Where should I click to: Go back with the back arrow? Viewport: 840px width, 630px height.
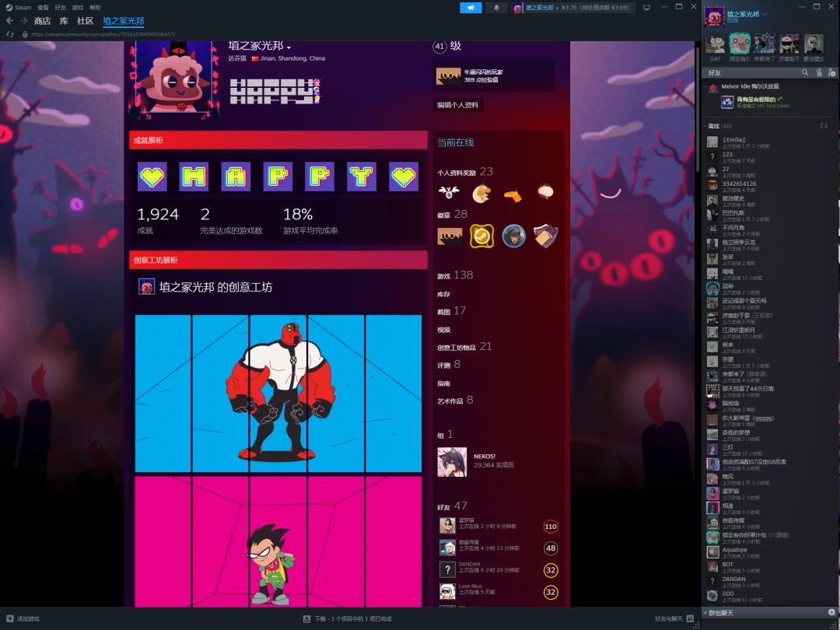click(x=9, y=21)
